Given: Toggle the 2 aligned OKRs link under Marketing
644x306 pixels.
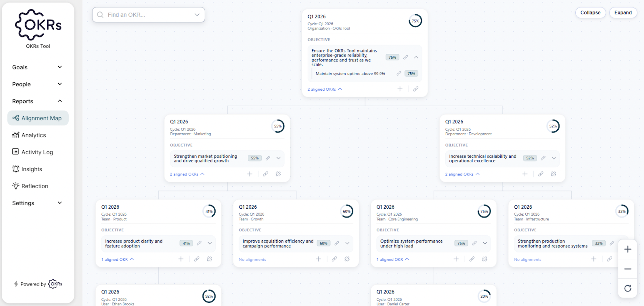Looking at the screenshot, I should tap(187, 174).
